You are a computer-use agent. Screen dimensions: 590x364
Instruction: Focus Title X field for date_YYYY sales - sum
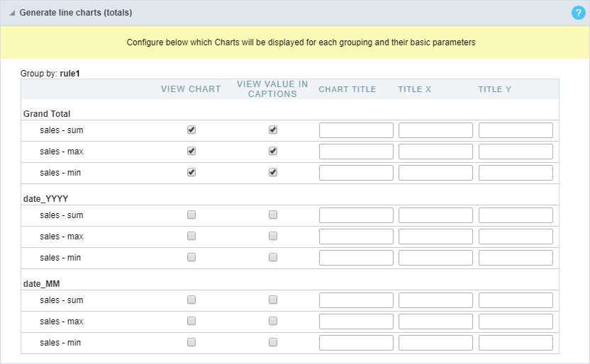coord(435,215)
